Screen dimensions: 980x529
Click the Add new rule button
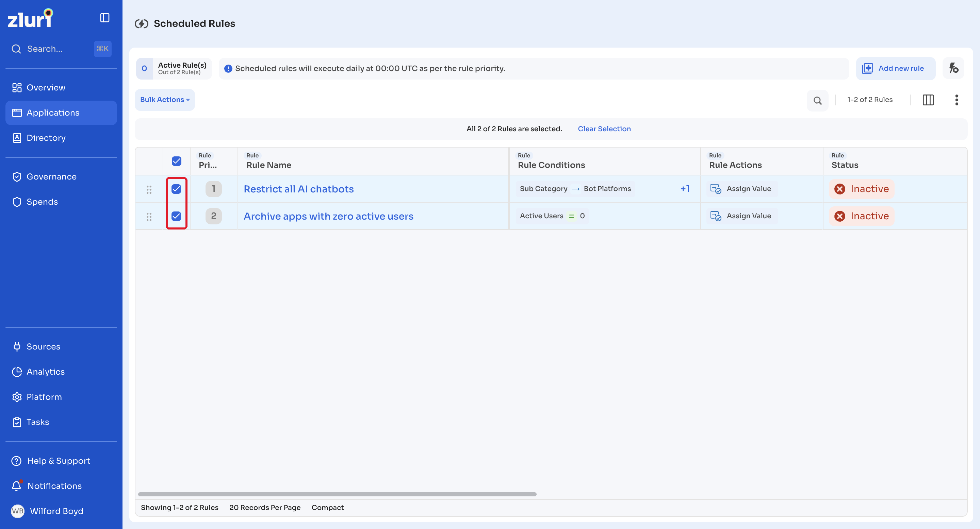click(895, 68)
